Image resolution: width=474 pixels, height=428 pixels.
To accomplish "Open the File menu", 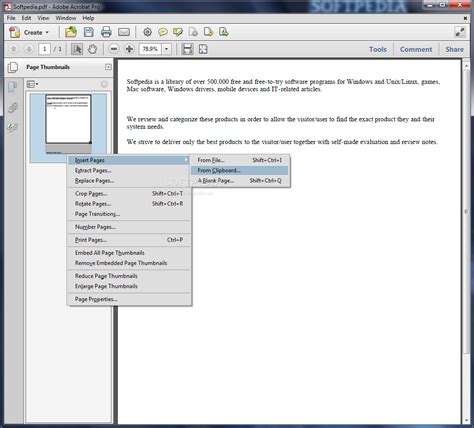I will point(11,18).
